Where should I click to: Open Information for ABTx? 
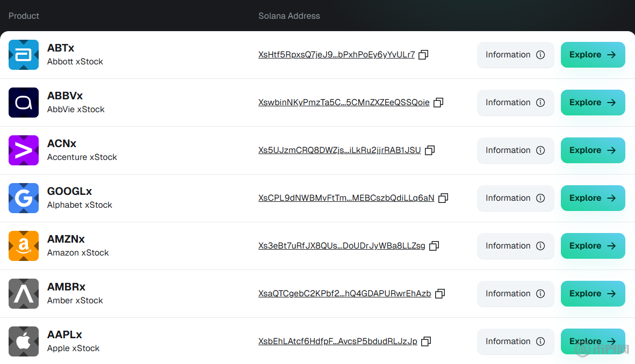(x=515, y=55)
